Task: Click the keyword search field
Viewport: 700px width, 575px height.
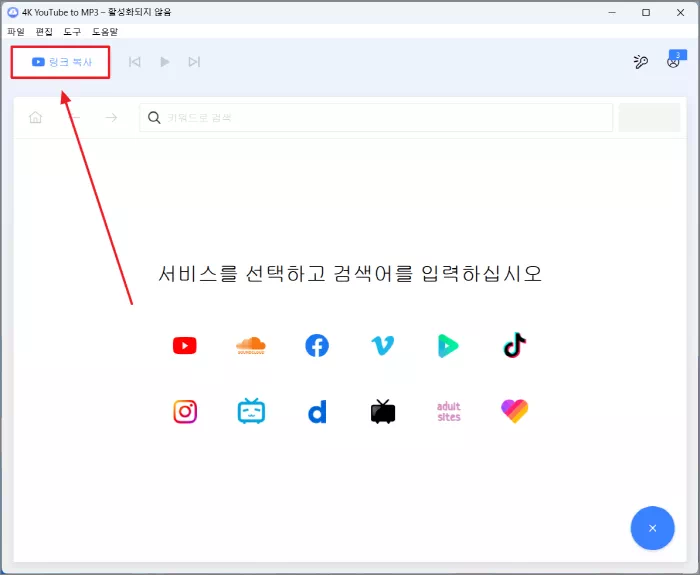Action: [x=376, y=117]
